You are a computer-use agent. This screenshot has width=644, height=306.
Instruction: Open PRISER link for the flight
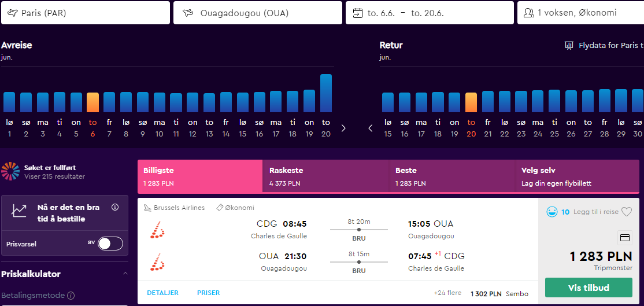209,293
